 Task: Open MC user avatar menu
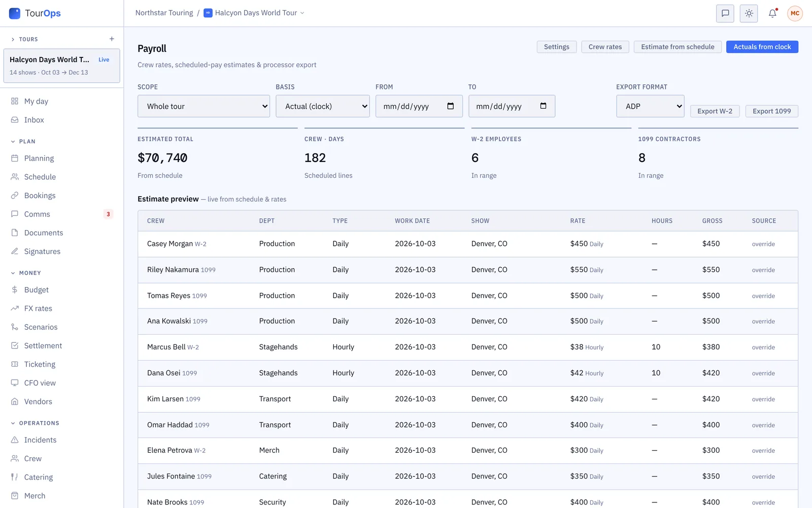coord(795,13)
